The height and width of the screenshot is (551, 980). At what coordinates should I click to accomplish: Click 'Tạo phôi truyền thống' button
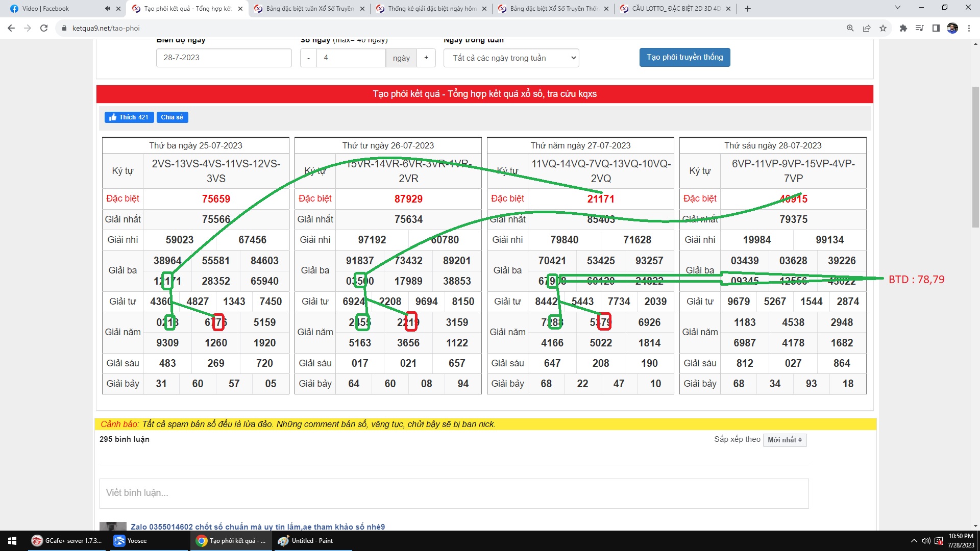[684, 57]
